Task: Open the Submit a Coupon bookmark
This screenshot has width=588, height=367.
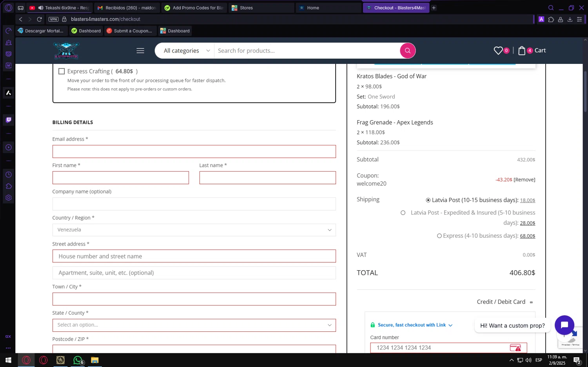Action: [130, 31]
